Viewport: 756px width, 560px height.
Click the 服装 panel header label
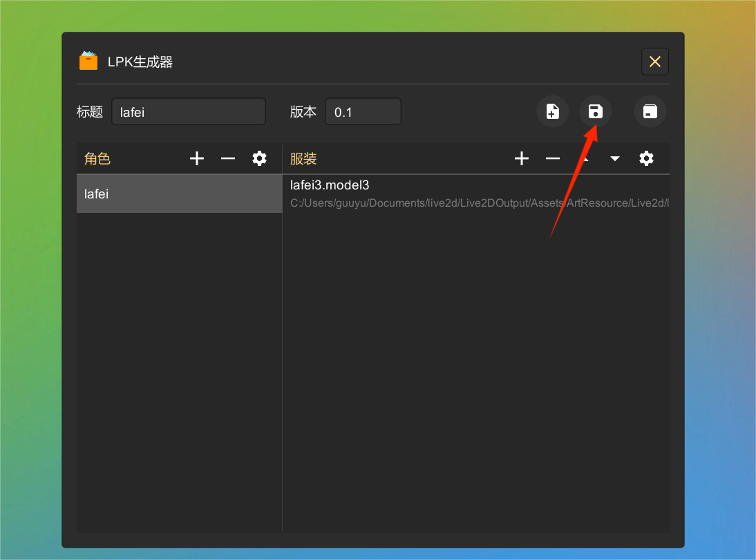click(x=303, y=159)
